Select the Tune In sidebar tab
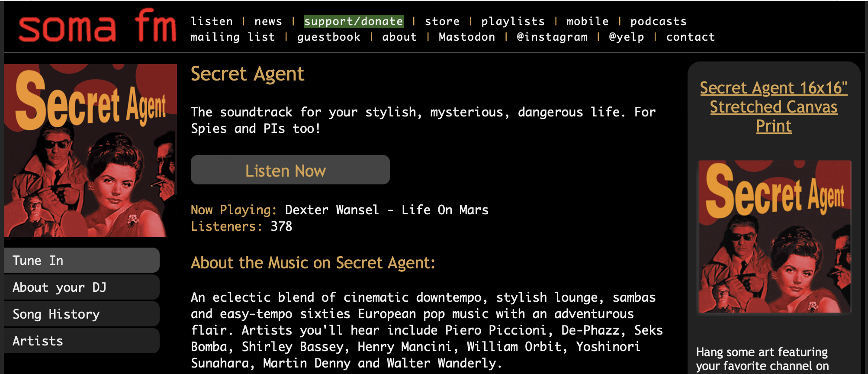This screenshot has width=868, height=374. coord(82,260)
